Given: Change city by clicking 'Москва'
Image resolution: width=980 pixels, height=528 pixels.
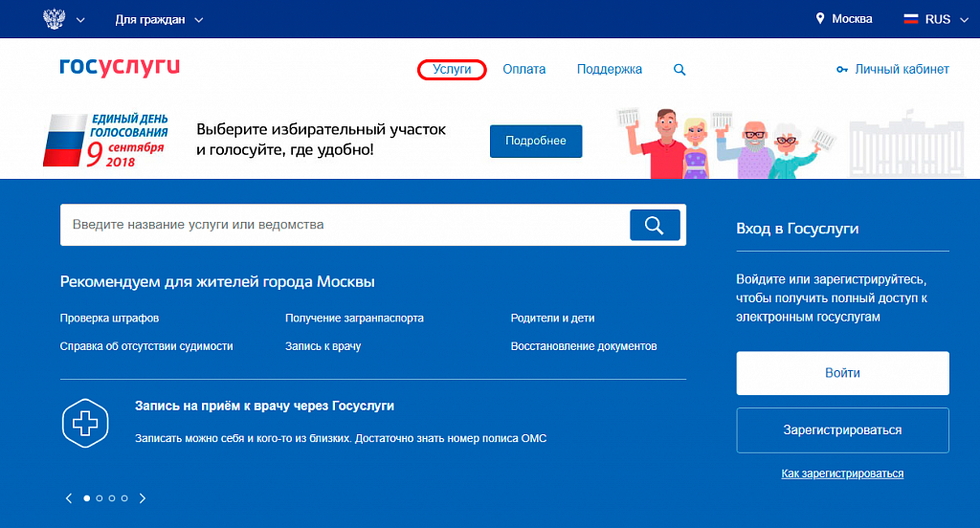Looking at the screenshot, I should tap(852, 19).
